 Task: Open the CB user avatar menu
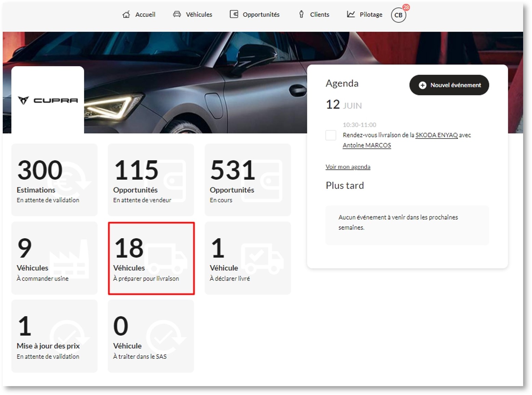[398, 15]
